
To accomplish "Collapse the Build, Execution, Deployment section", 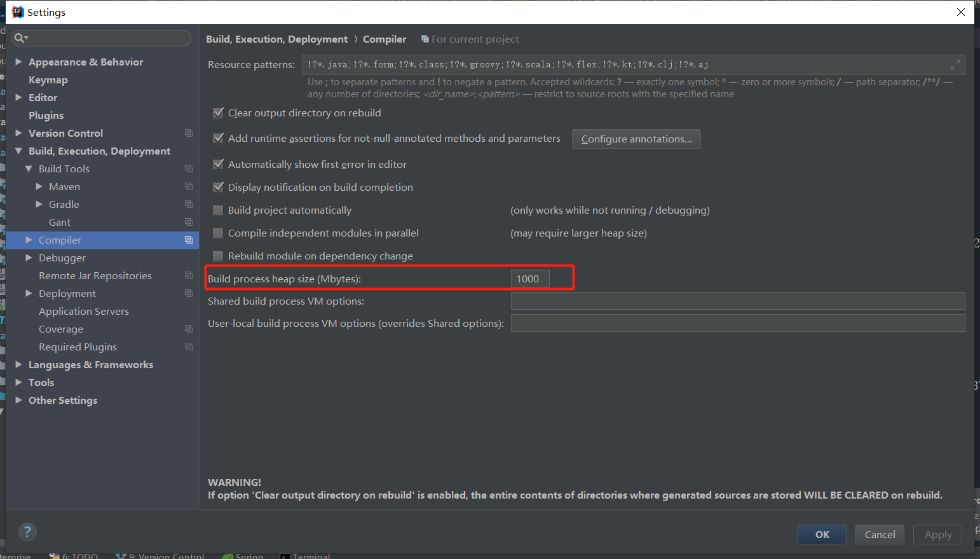I will pyautogui.click(x=18, y=151).
